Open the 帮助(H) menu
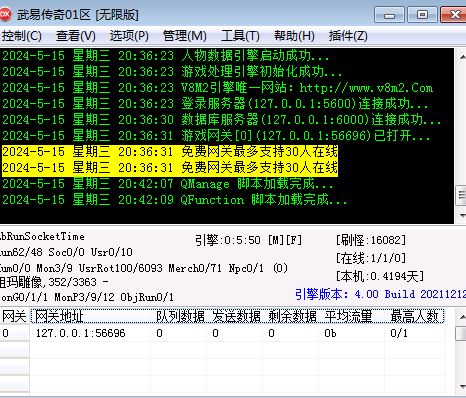 294,36
